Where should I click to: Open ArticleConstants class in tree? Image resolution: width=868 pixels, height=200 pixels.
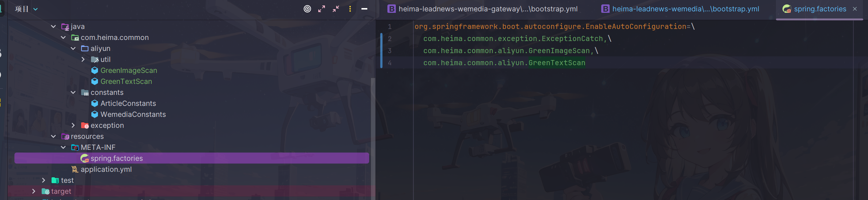pyautogui.click(x=128, y=103)
